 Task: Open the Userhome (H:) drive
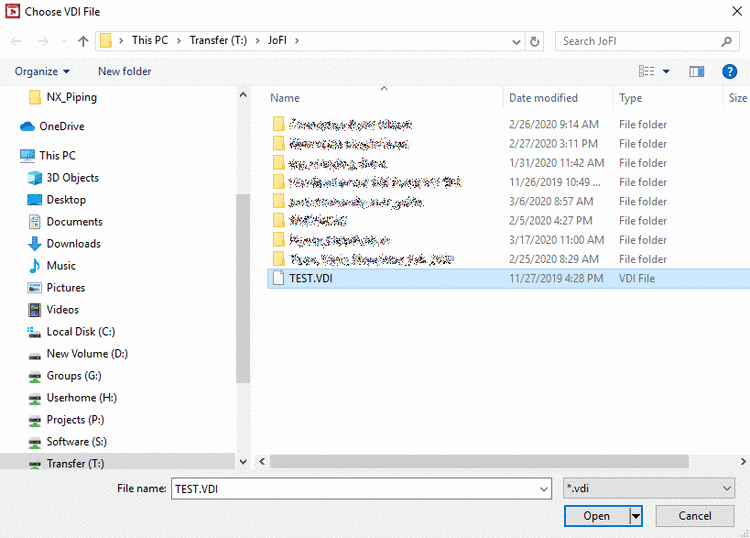point(72,397)
